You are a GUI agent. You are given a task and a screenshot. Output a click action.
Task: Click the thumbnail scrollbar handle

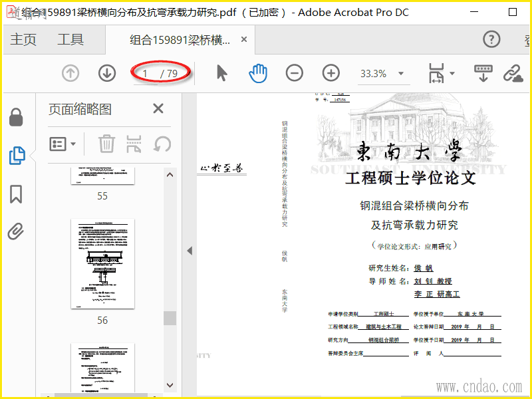click(170, 319)
